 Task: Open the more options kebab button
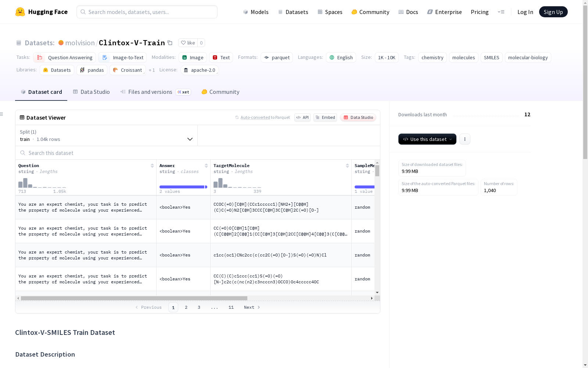tap(465, 139)
